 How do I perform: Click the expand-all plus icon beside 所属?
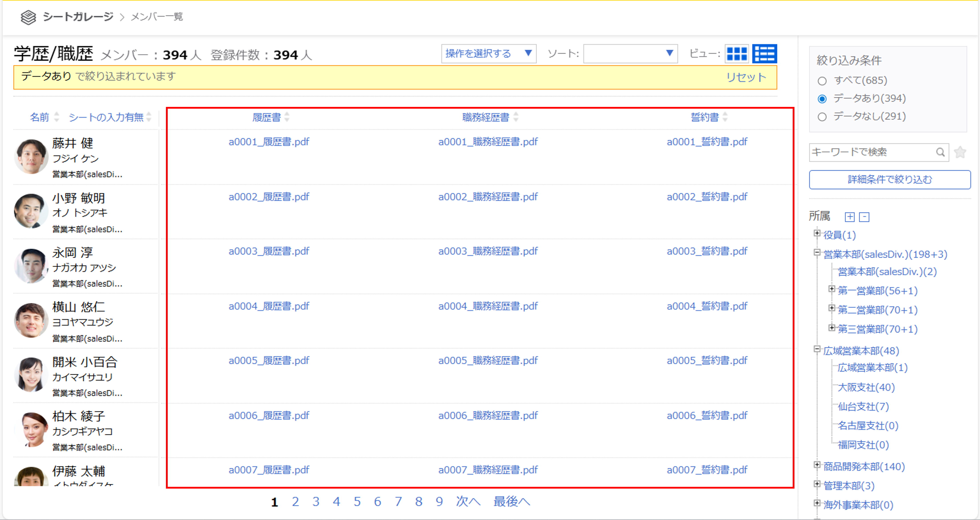click(x=849, y=217)
